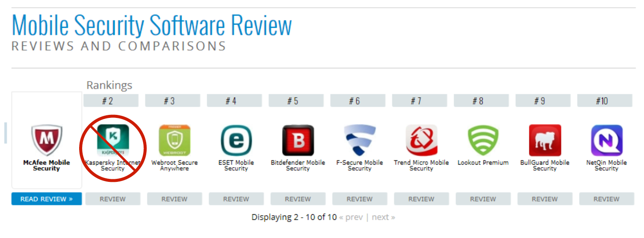Open REVIEW button under NetQin

(607, 199)
